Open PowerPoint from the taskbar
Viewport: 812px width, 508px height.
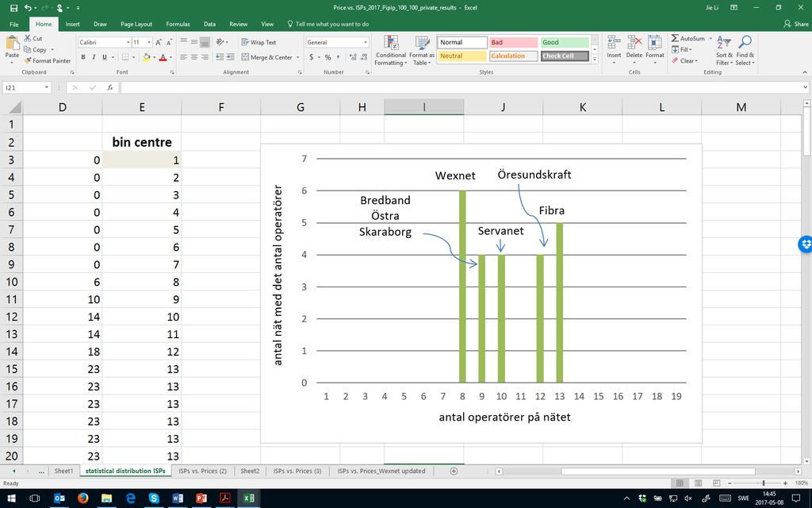point(201,498)
